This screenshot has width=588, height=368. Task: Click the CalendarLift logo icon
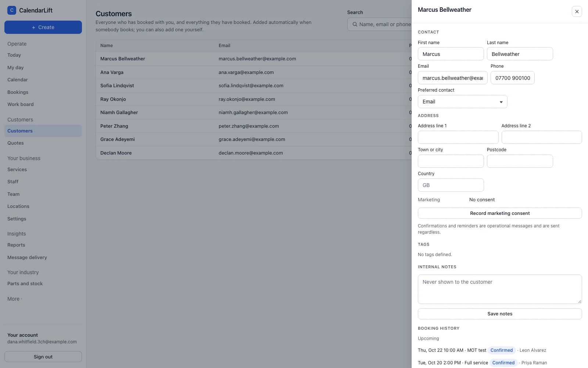tap(12, 10)
